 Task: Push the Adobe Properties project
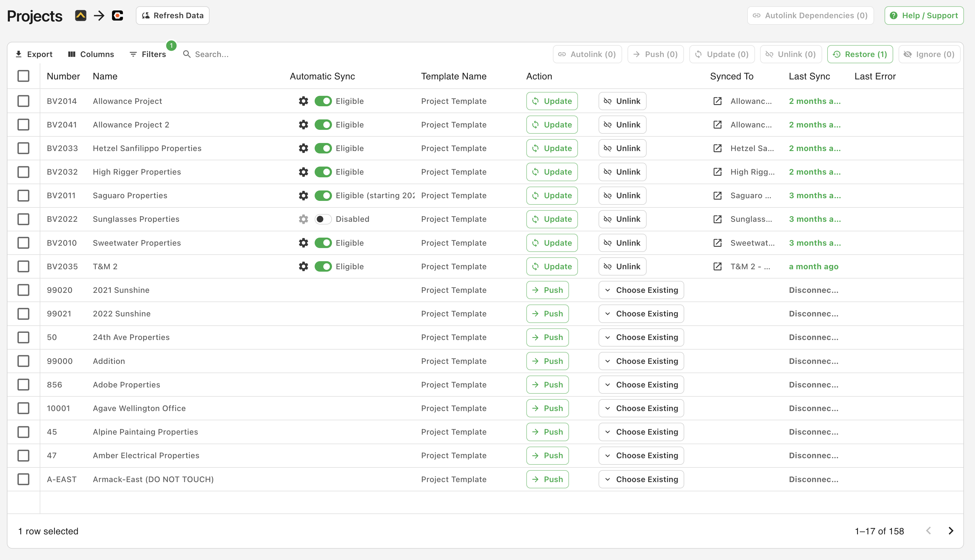[x=547, y=384]
